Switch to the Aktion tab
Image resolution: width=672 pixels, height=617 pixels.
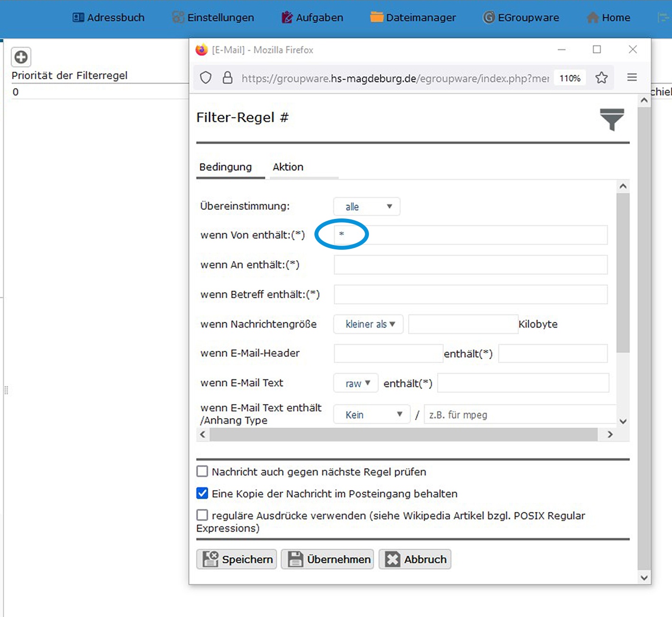pyautogui.click(x=288, y=167)
